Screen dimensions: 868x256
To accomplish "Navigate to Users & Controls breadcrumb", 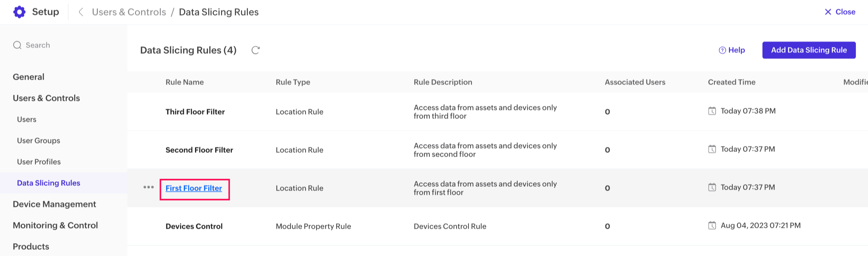I will click(129, 12).
